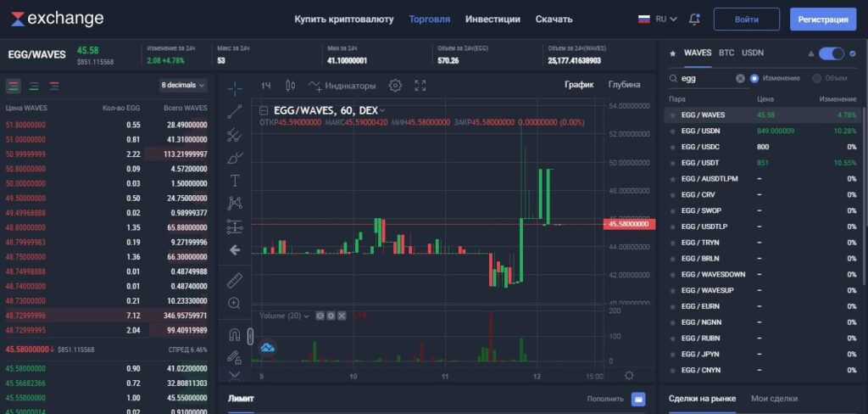Expand the Volume (20) indicator chevron
This screenshot has height=414, width=868.
tap(306, 316)
